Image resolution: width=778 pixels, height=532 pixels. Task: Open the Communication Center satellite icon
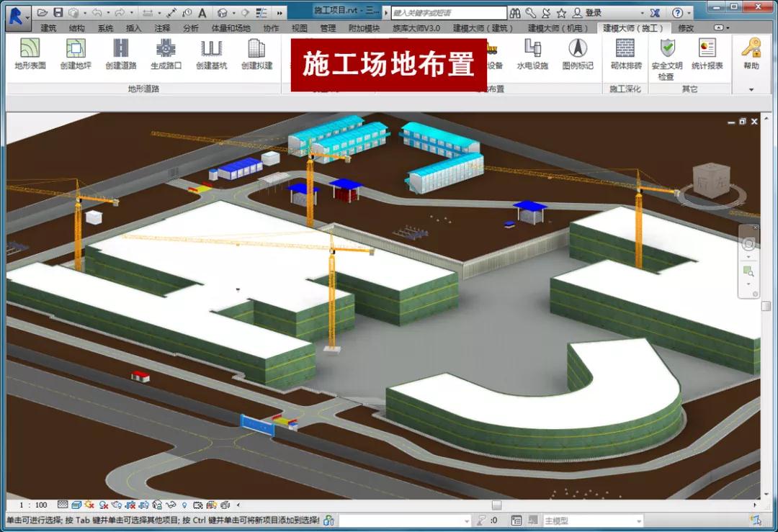[x=546, y=13]
